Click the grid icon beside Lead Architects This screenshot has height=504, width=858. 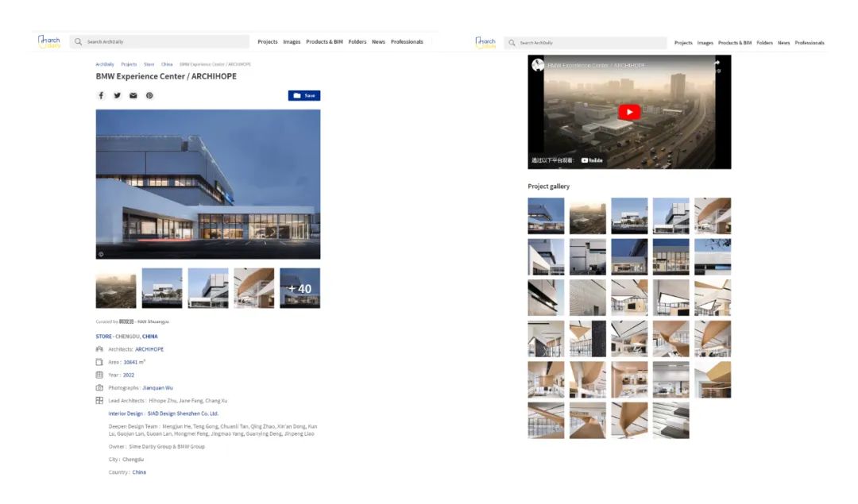(99, 401)
